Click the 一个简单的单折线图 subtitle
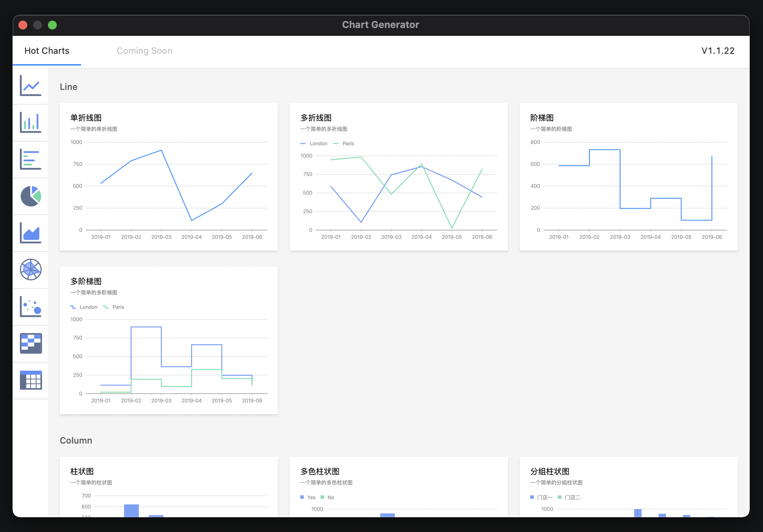Screen dimensions: 763x532 point(94,129)
